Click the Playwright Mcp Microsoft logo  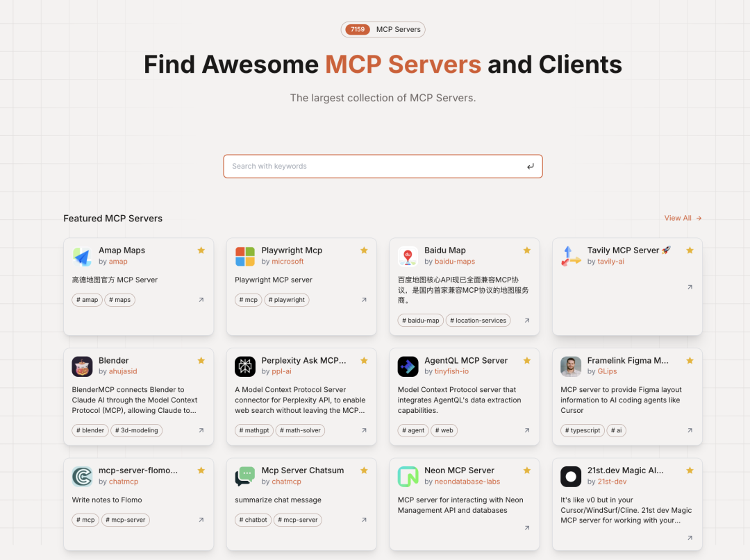pos(245,256)
